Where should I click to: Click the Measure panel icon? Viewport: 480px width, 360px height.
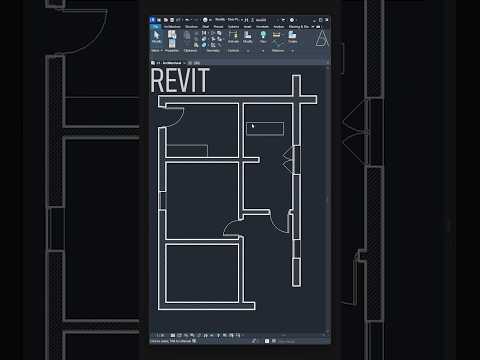coord(277,35)
